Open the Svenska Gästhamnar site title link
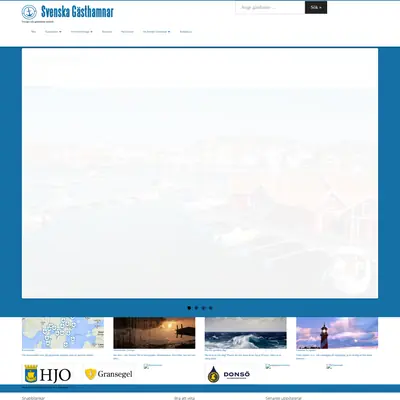This screenshot has height=400, width=400. [x=77, y=12]
